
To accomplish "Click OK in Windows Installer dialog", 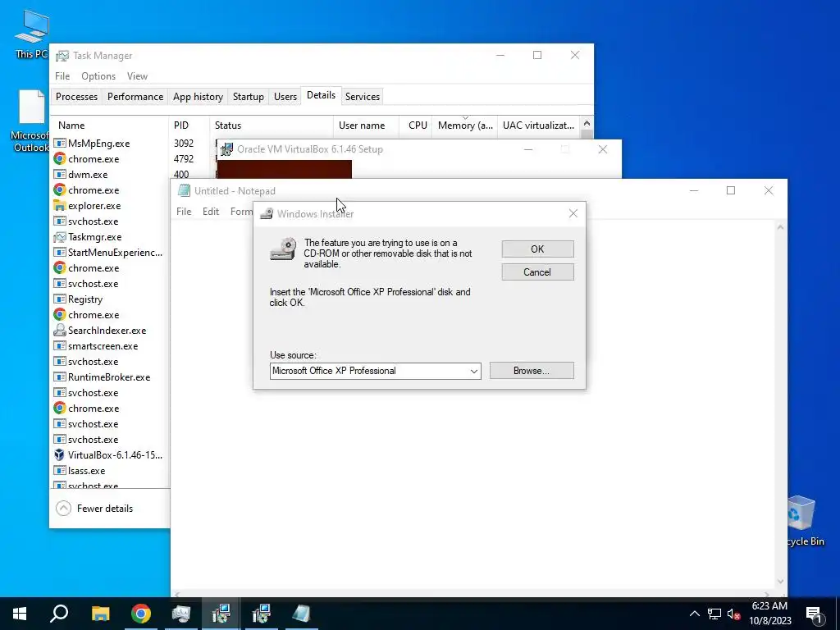I will [x=537, y=249].
